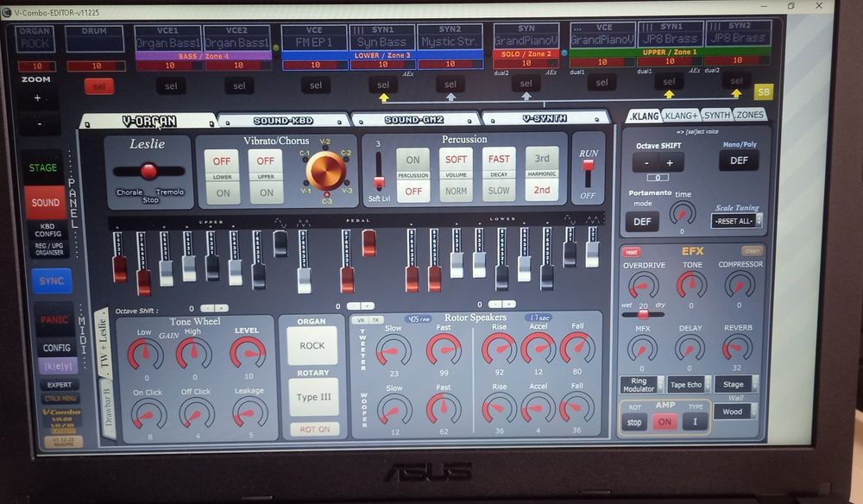The image size is (863, 504).
Task: Open the Tape Echo delay dropdown
Action: 689,385
